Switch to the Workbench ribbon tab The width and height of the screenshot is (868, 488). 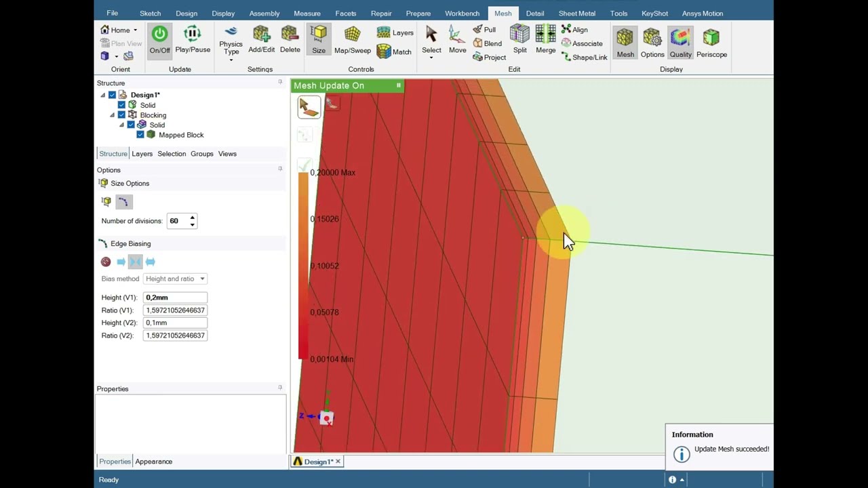coord(462,14)
